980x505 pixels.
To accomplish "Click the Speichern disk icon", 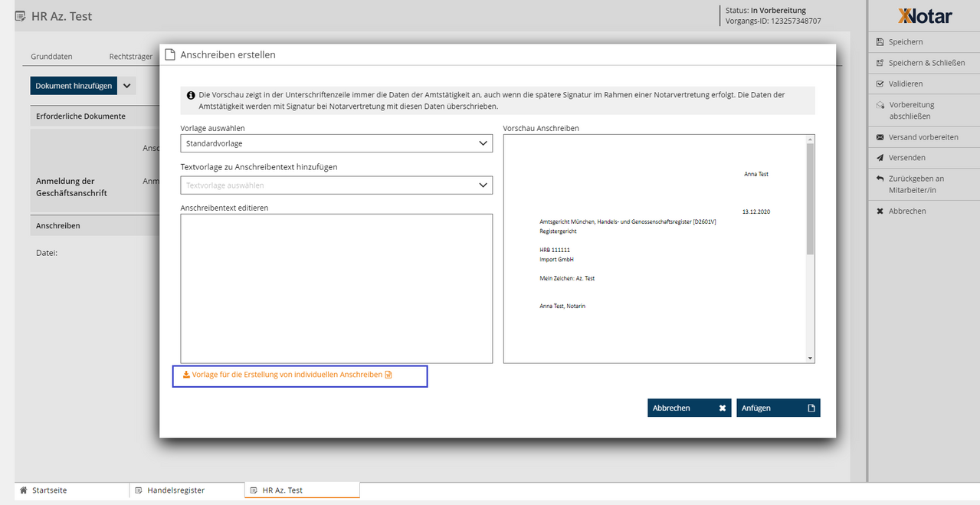I will pyautogui.click(x=880, y=42).
